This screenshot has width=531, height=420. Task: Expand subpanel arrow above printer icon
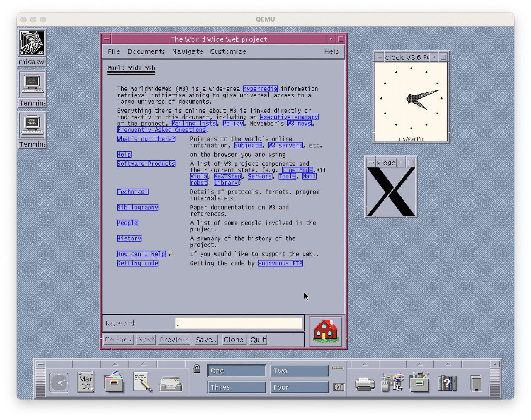[365, 364]
